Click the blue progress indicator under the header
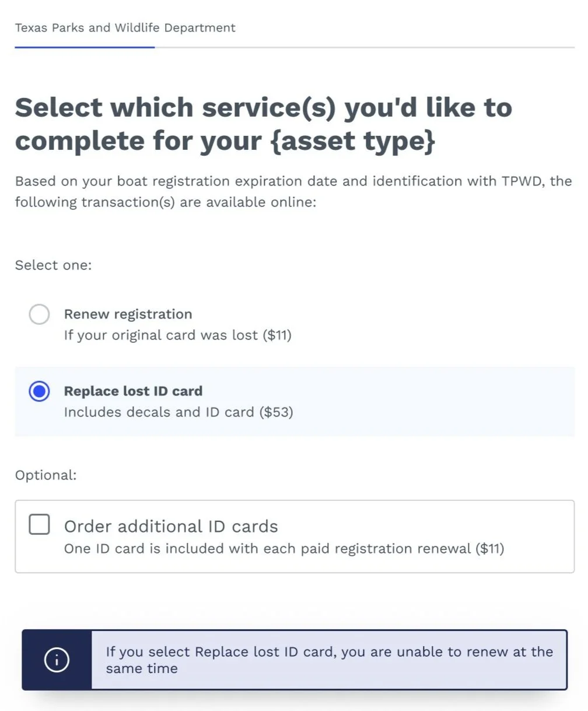This screenshot has height=711, width=588. pyautogui.click(x=85, y=48)
